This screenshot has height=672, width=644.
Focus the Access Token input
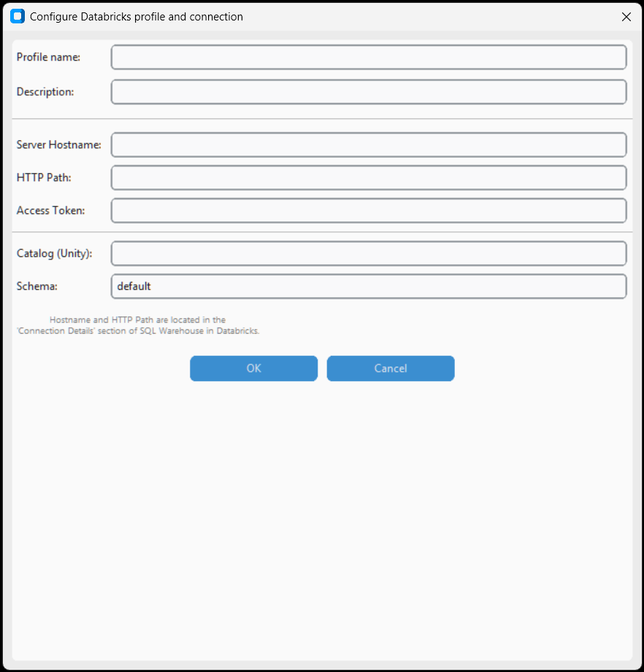coord(369,210)
